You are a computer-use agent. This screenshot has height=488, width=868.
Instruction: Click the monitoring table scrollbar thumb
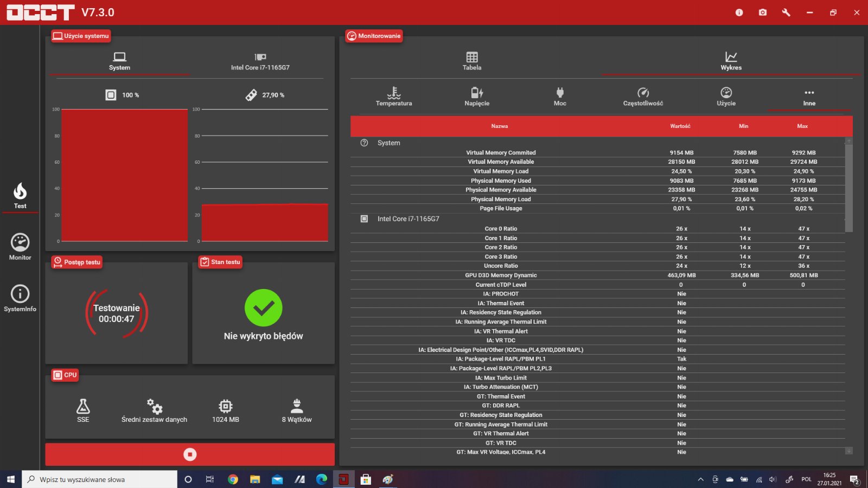point(849,187)
